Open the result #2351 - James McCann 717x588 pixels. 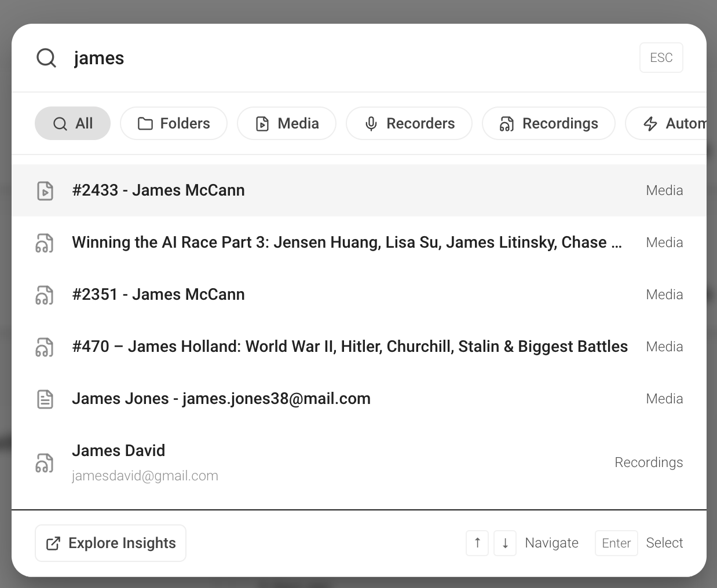pyautogui.click(x=359, y=295)
